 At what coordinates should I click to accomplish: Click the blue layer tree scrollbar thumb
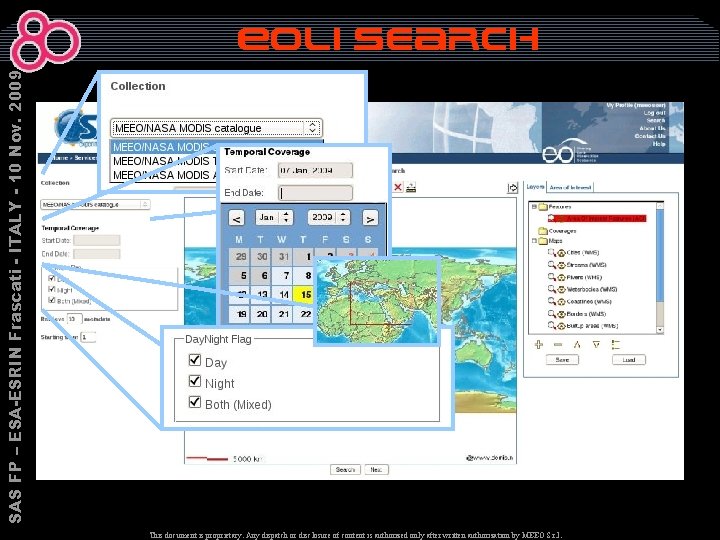pos(660,255)
